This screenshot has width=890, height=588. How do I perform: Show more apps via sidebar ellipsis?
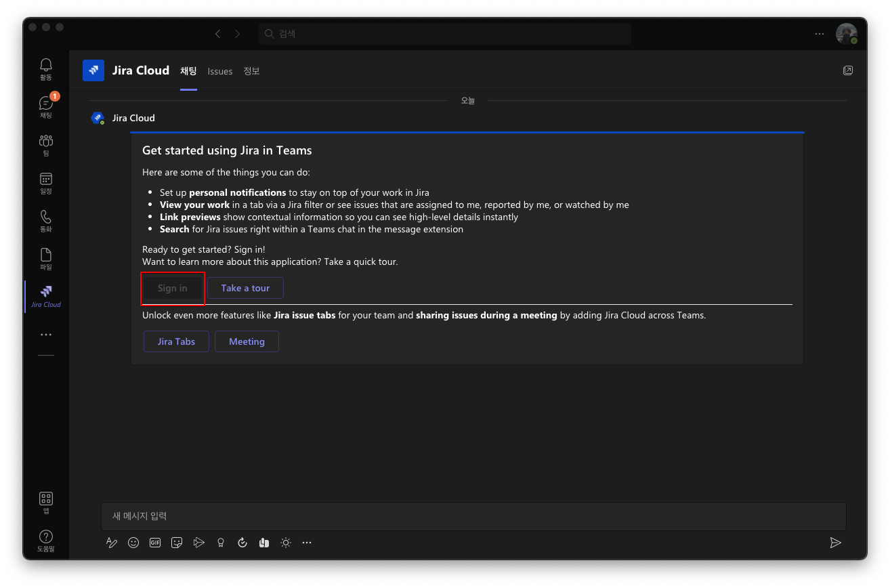pyautogui.click(x=46, y=335)
